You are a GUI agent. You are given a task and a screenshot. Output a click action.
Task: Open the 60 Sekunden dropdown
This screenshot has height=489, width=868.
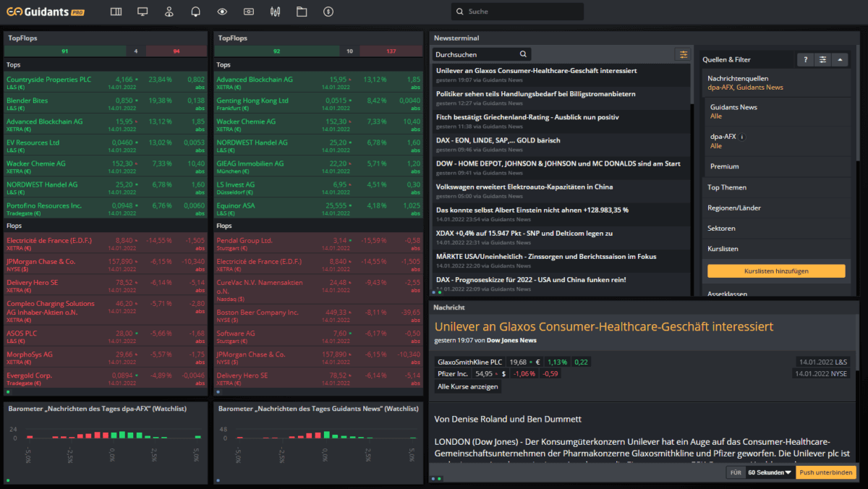tap(770, 472)
